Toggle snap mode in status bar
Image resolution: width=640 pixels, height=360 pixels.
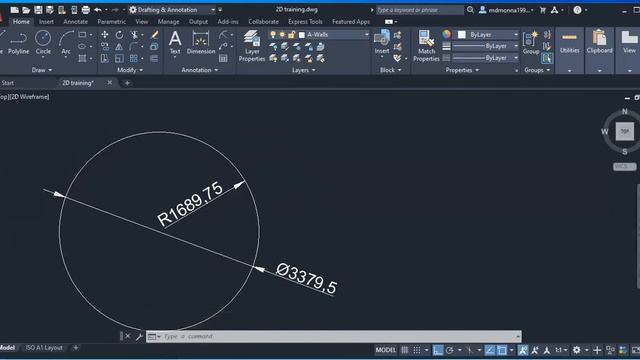pyautogui.click(x=417, y=350)
